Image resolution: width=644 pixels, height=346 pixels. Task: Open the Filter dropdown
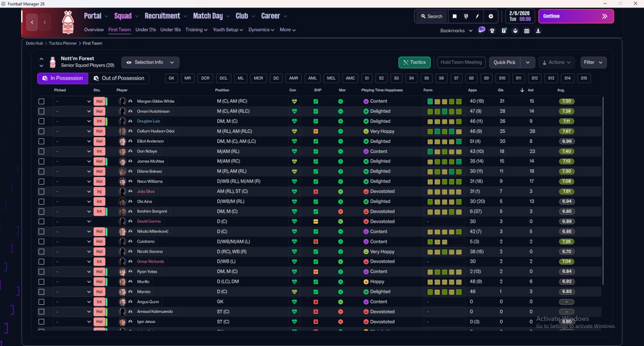coord(593,62)
